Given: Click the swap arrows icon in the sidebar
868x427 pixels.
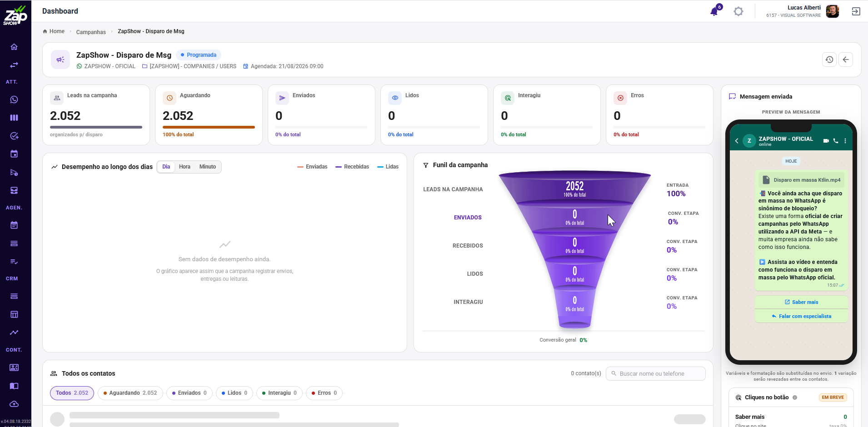Looking at the screenshot, I should pyautogui.click(x=14, y=65).
